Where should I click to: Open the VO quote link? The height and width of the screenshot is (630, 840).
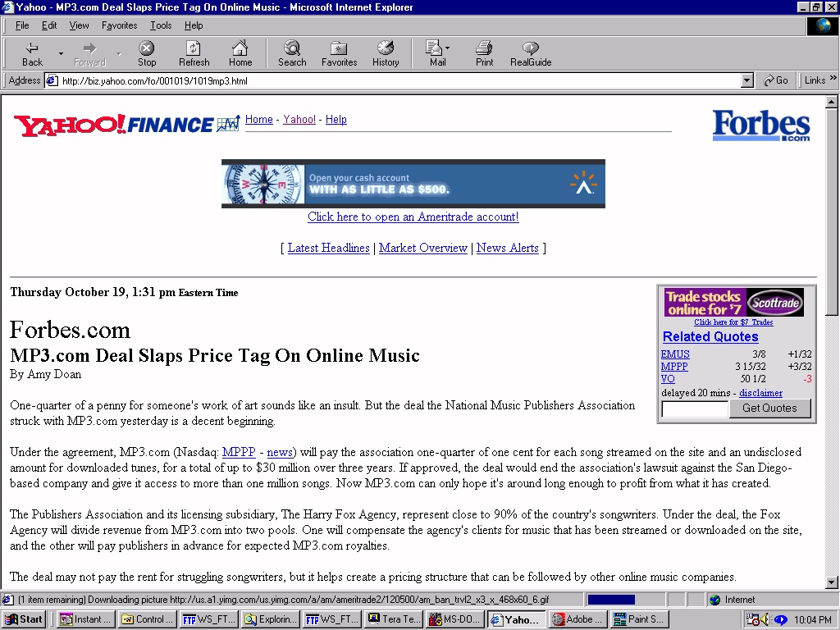click(x=668, y=379)
